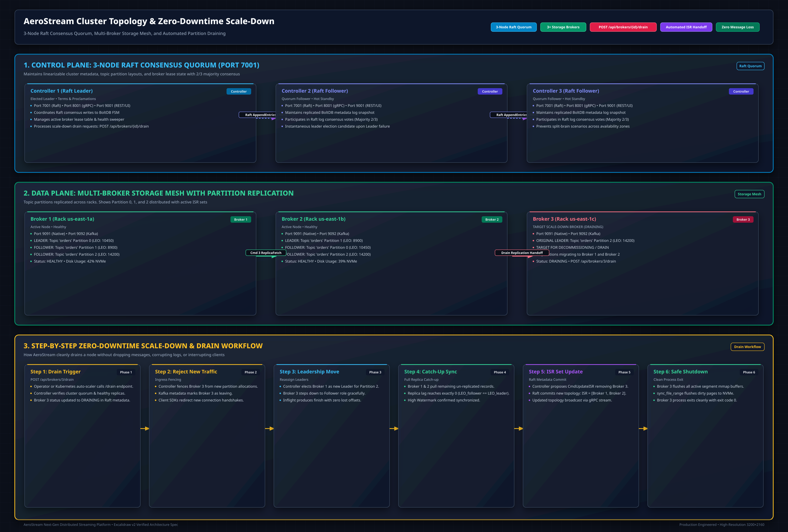Image resolution: width=788 pixels, height=532 pixels.
Task: Click the 'Broker 1 (Rack us-east-1a)' title
Action: point(62,219)
